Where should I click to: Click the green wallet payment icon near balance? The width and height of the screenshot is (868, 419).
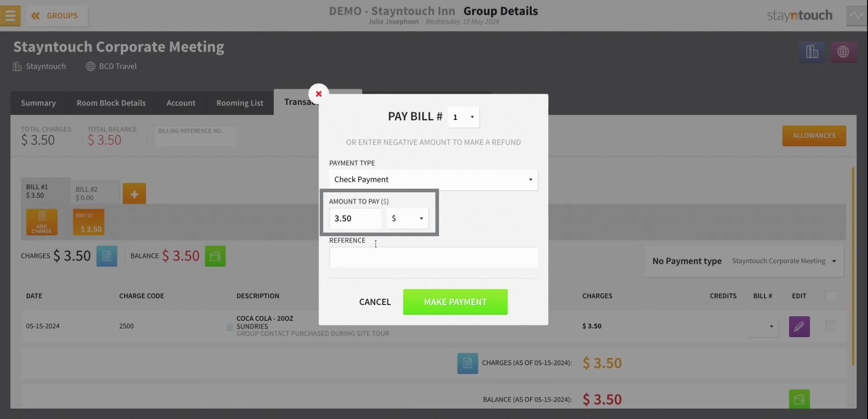(215, 256)
